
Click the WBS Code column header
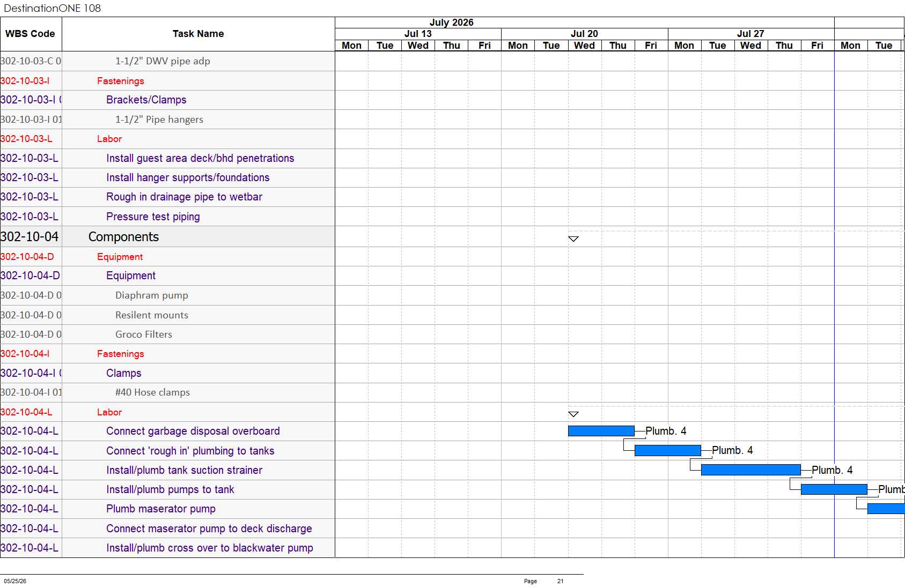point(31,34)
